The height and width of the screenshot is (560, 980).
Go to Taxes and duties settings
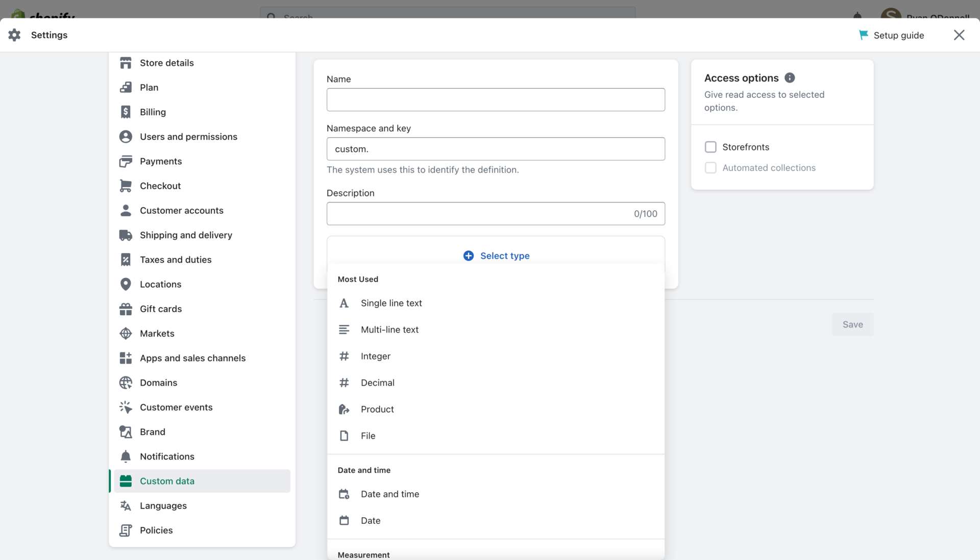pos(176,260)
